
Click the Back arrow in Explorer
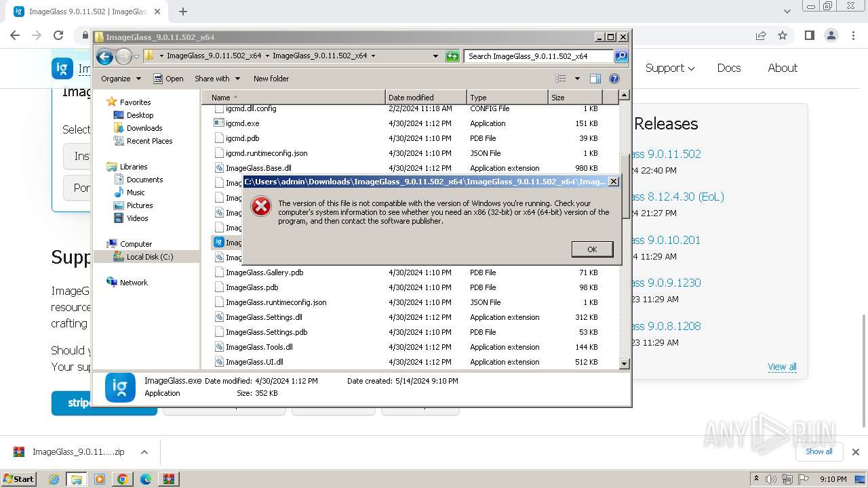(104, 56)
